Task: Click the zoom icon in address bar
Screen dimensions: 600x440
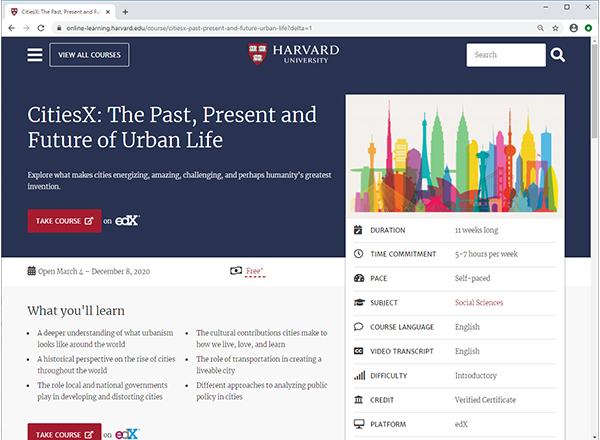Action: (x=539, y=28)
